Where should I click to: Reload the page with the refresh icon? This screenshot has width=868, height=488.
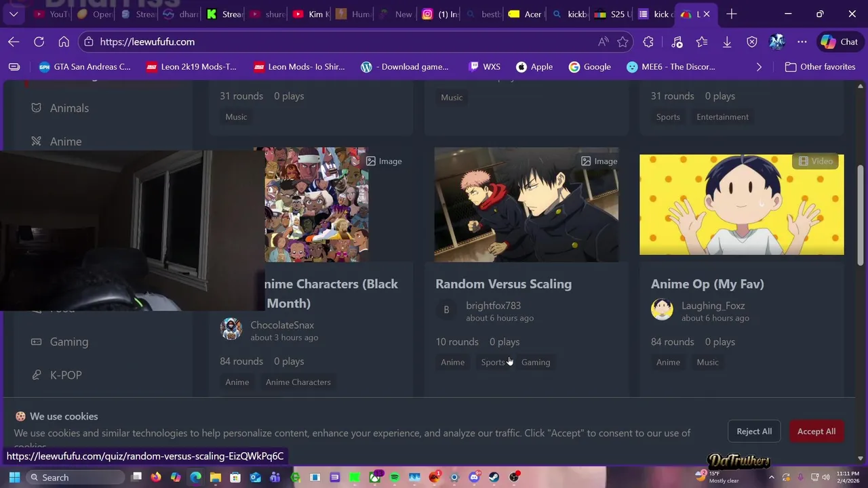(39, 42)
